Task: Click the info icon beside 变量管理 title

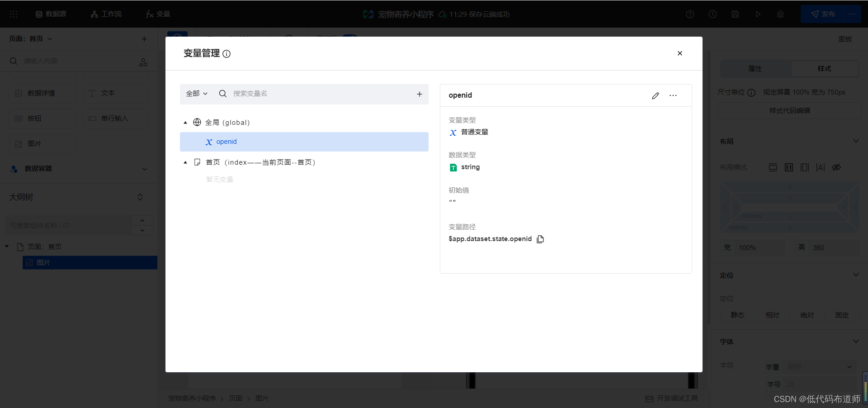Action: (x=226, y=54)
